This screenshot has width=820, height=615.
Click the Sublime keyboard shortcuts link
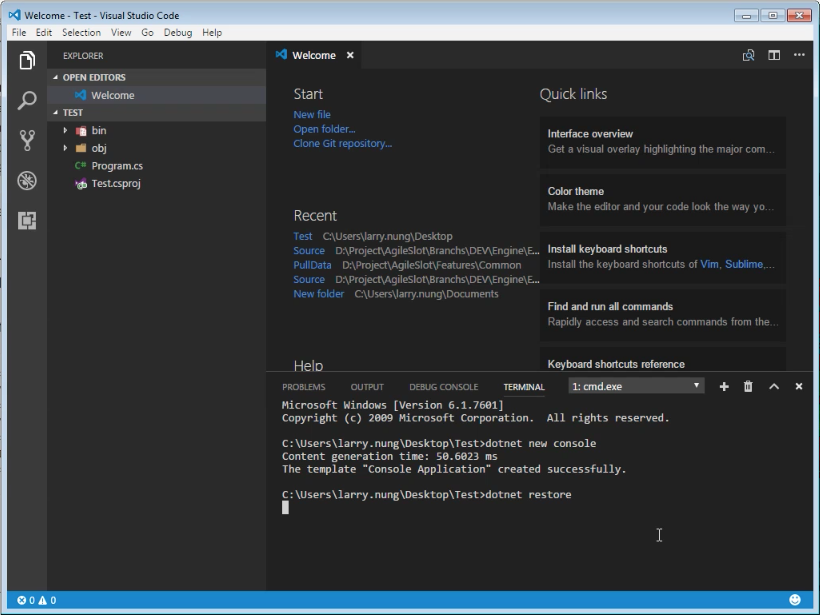tap(744, 264)
